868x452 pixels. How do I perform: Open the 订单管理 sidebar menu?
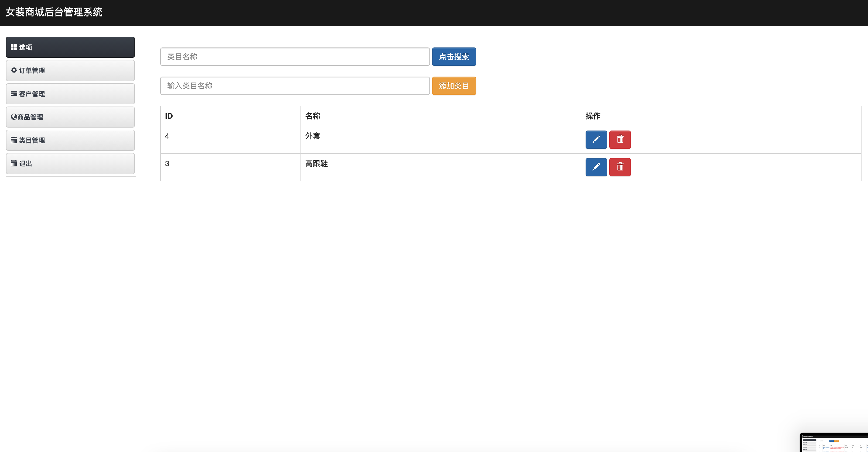pyautogui.click(x=70, y=70)
